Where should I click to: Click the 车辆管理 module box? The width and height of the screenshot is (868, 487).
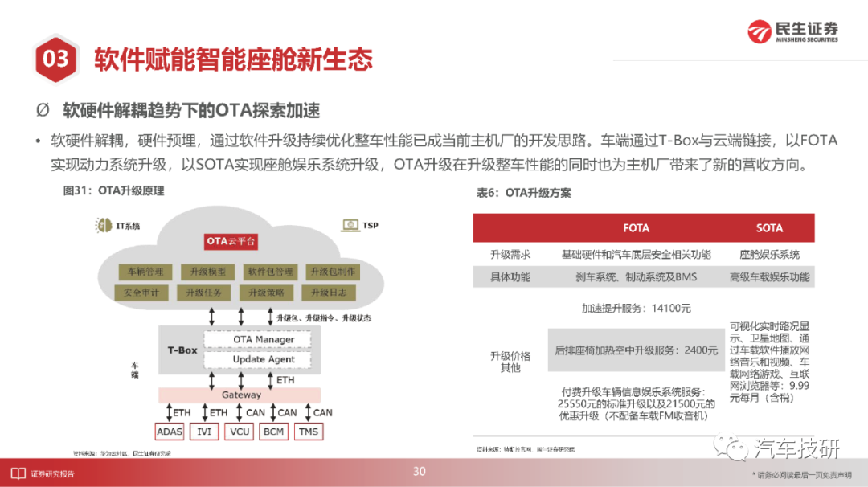(x=145, y=272)
